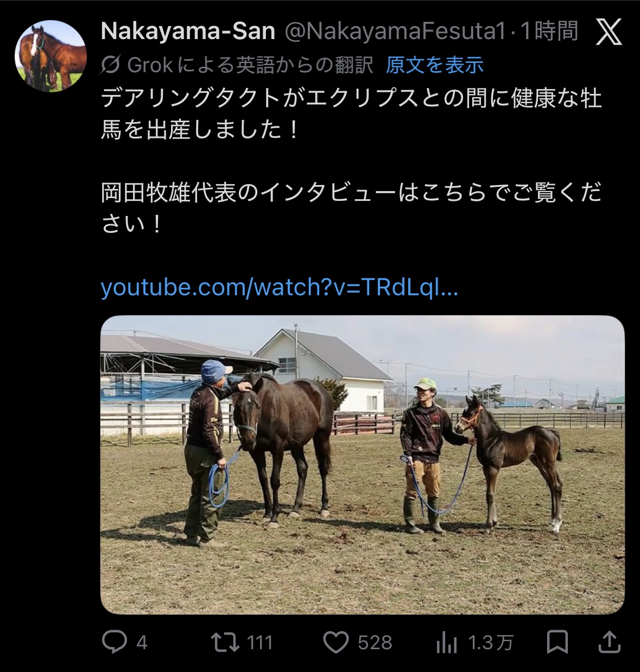Open the youtube.com/watch link

tap(280, 287)
